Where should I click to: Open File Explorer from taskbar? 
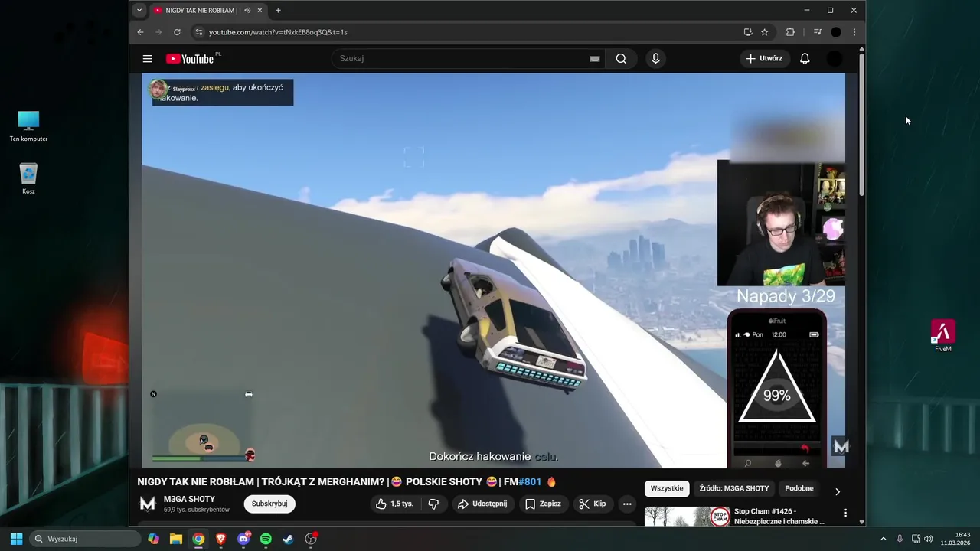click(x=176, y=539)
